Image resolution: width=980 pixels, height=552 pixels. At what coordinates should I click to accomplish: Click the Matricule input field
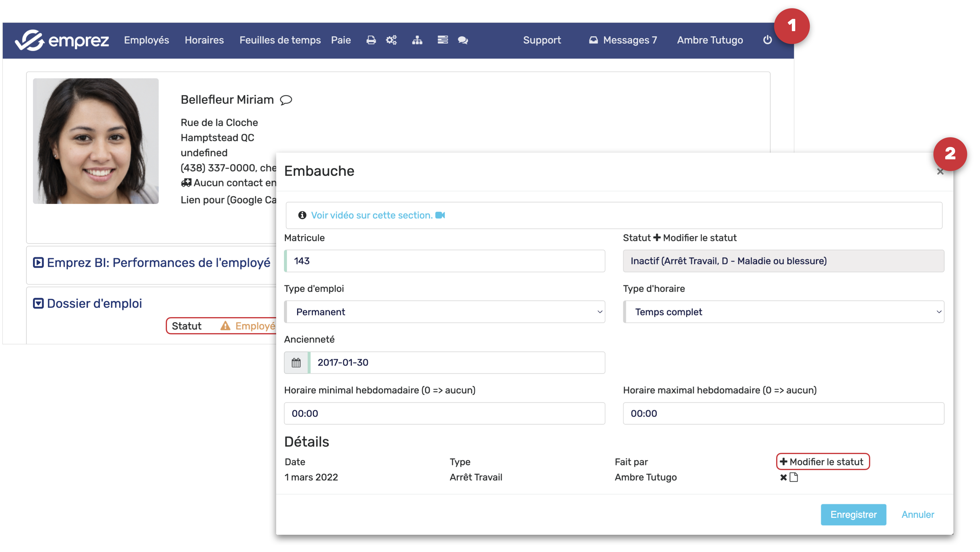click(x=444, y=261)
